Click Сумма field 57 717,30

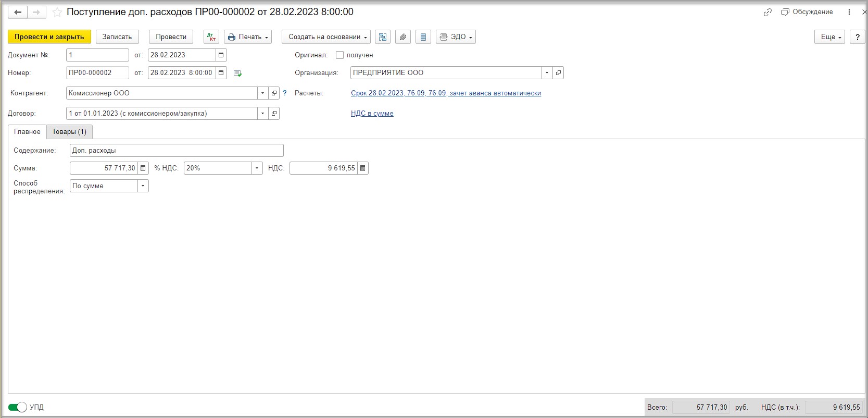pos(104,168)
